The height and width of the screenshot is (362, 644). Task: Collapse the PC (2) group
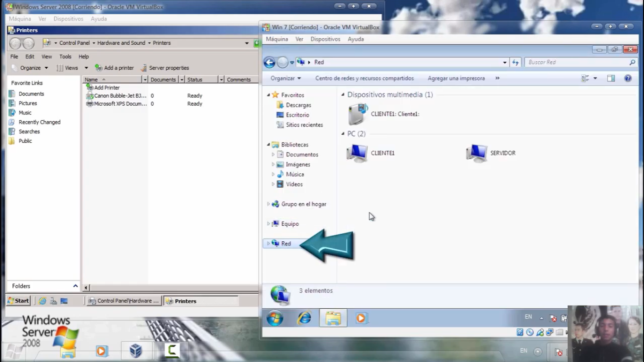(x=343, y=134)
